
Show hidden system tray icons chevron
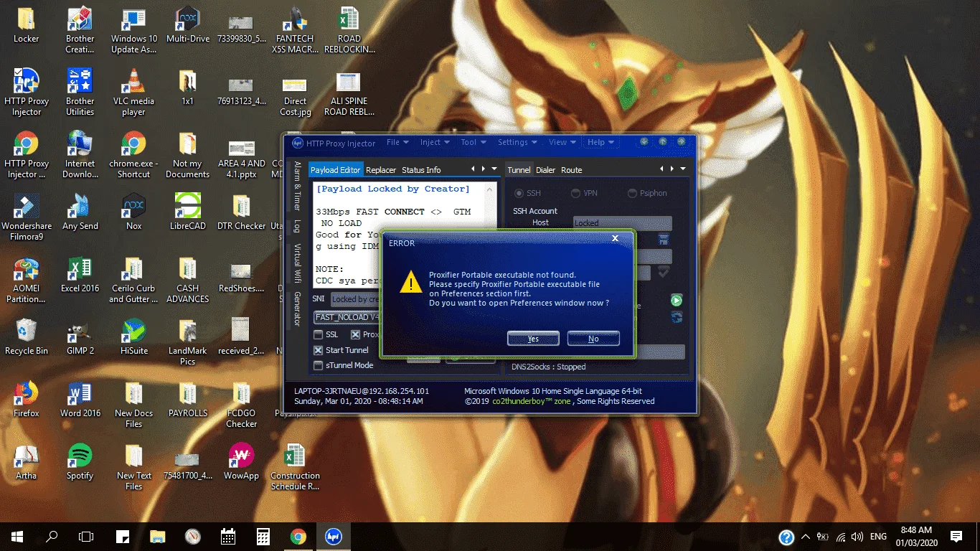coord(805,536)
